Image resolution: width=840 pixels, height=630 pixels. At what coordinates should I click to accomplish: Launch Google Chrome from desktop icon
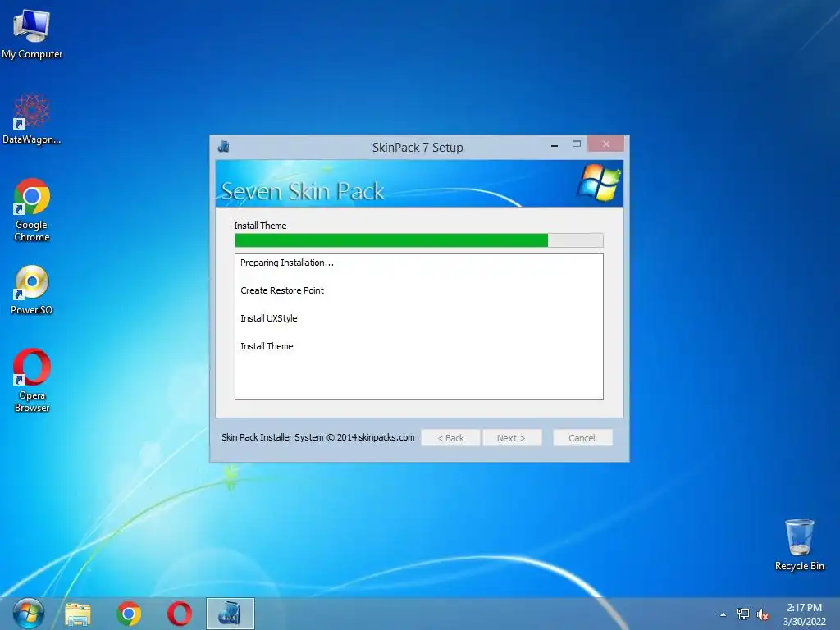click(32, 209)
